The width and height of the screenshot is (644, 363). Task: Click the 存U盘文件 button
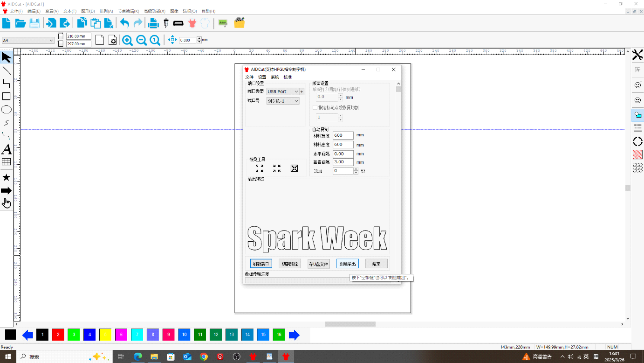click(x=319, y=264)
